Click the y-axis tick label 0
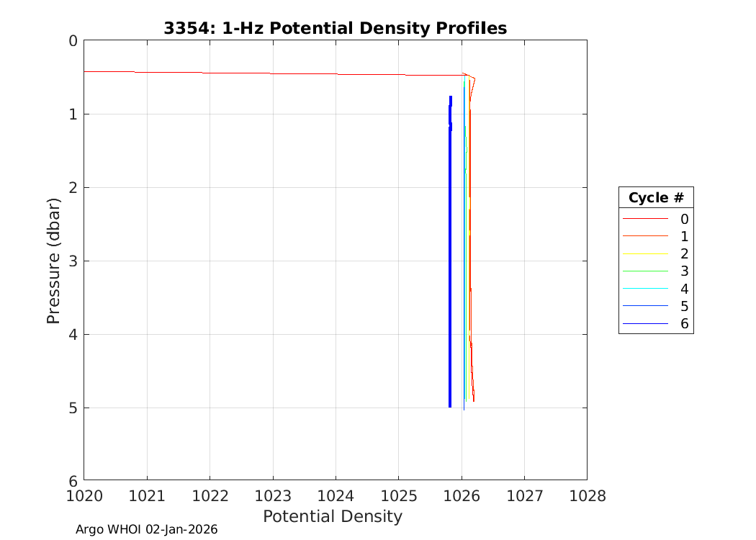 pos(72,41)
